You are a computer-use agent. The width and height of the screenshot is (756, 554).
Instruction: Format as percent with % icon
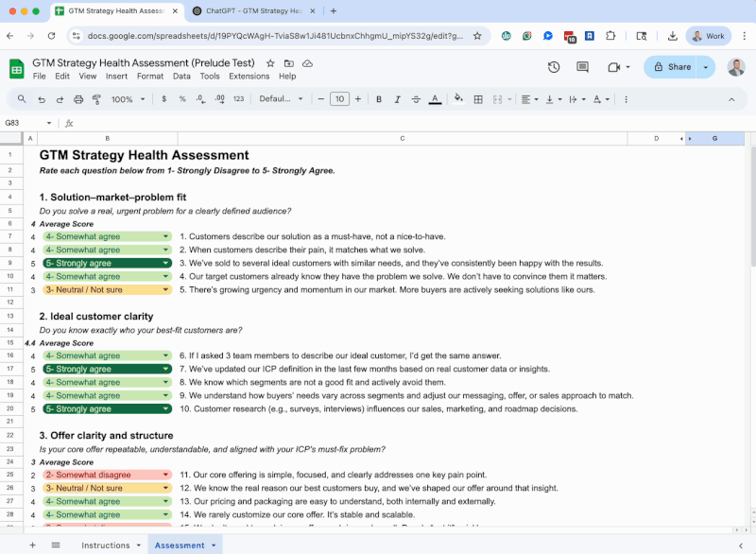pos(182,99)
